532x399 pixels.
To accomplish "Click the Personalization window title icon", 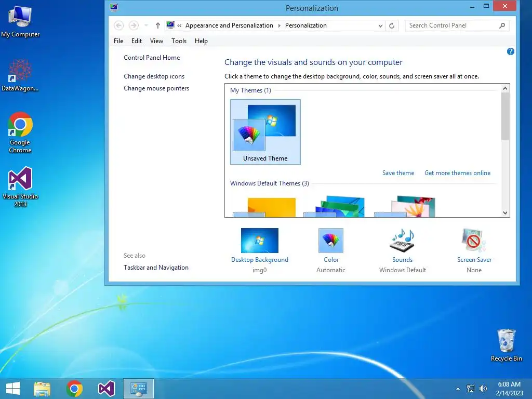I will (114, 7).
